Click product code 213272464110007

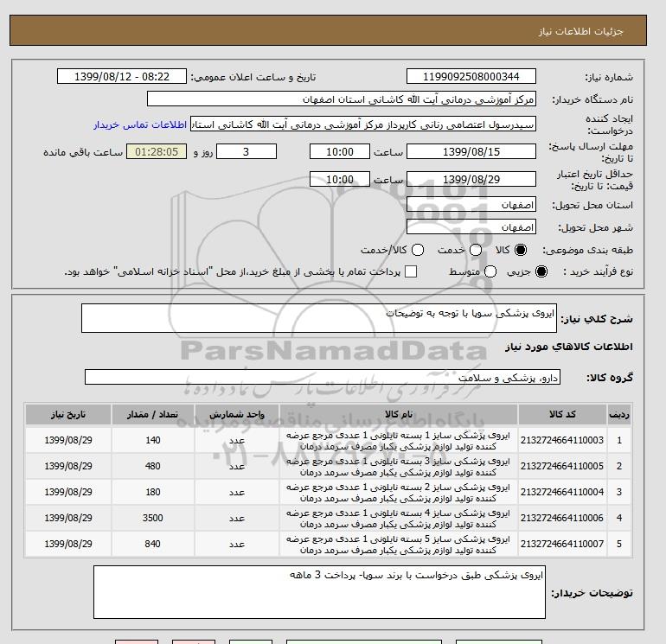pos(562,544)
